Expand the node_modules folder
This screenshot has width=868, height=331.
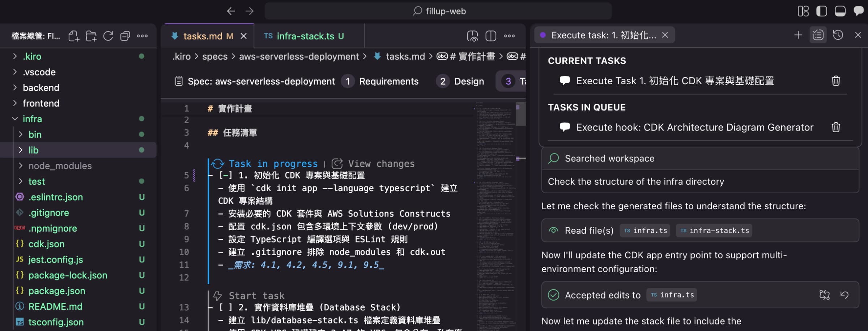coord(60,165)
